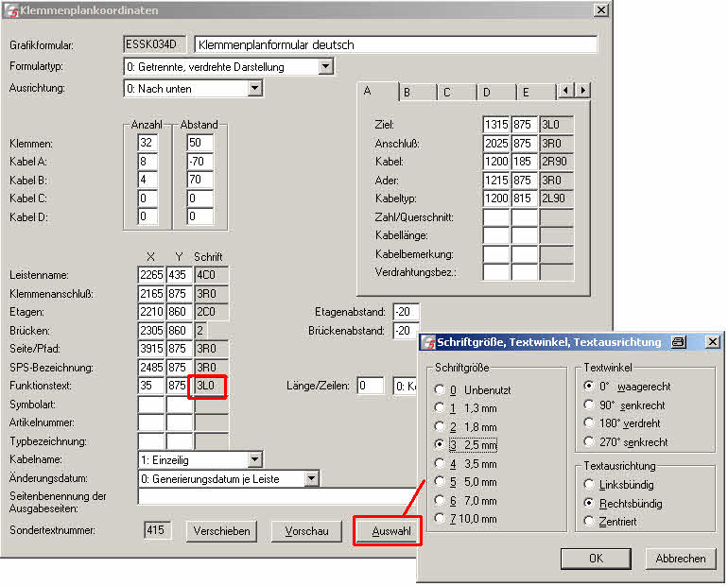Screen dimensions: 728x586
Task: Select font size 7 10,0 mm
Action: pyautogui.click(x=466, y=519)
